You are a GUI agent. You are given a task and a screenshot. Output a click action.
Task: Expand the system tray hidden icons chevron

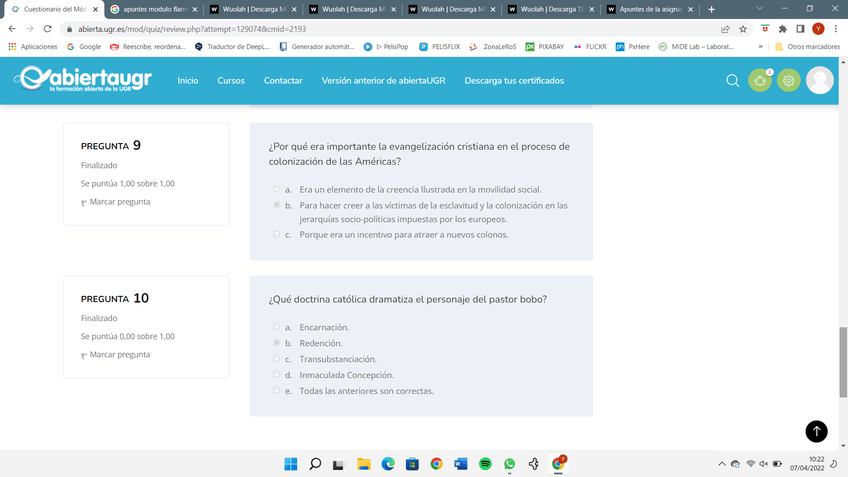pos(721,464)
